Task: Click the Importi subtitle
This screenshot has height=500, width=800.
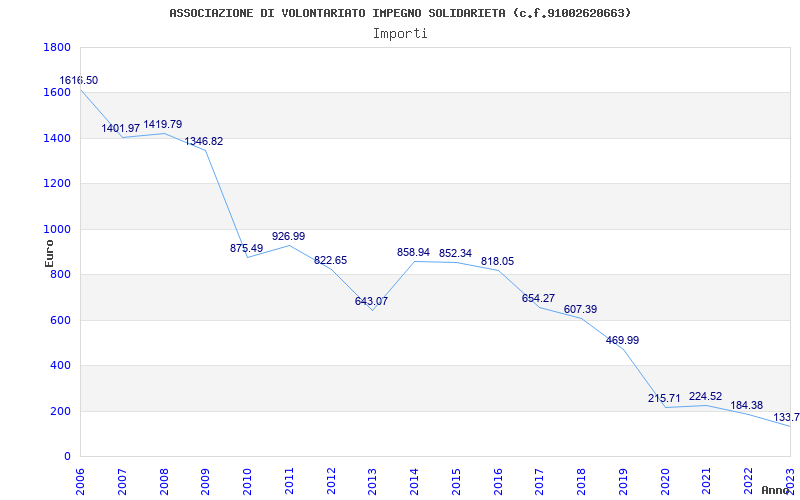Action: click(x=400, y=34)
